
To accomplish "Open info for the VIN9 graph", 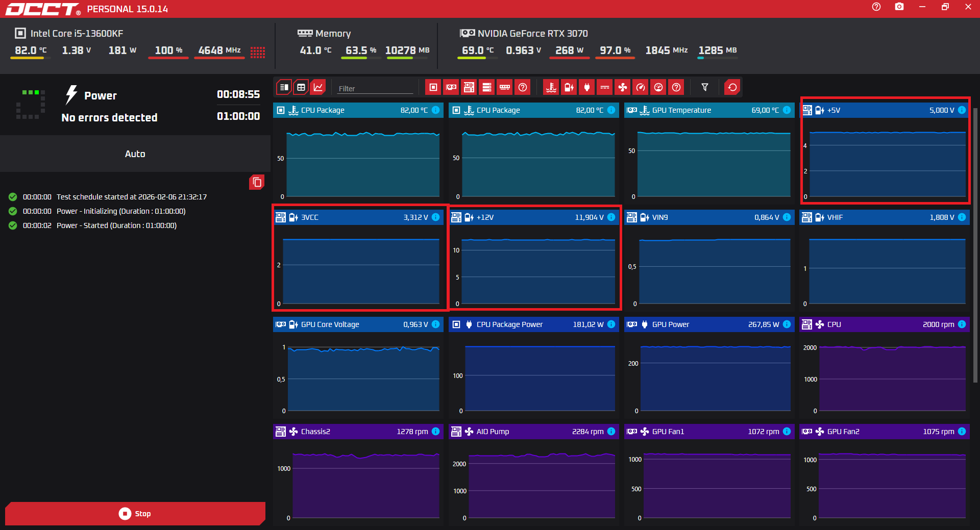I will pyautogui.click(x=787, y=217).
